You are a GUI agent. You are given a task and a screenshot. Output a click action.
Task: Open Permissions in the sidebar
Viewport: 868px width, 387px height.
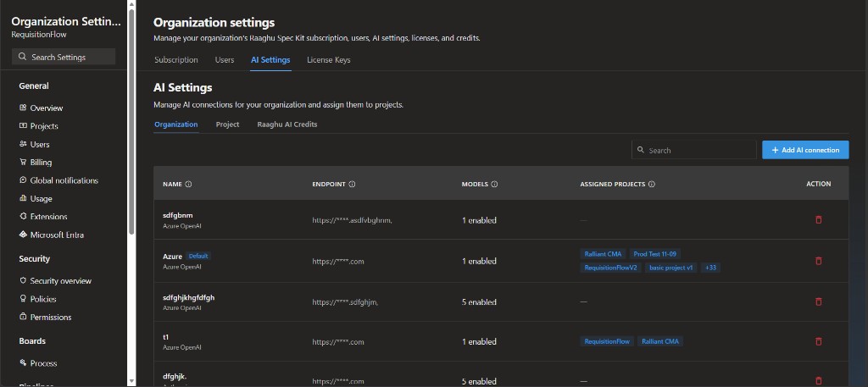[x=51, y=317]
